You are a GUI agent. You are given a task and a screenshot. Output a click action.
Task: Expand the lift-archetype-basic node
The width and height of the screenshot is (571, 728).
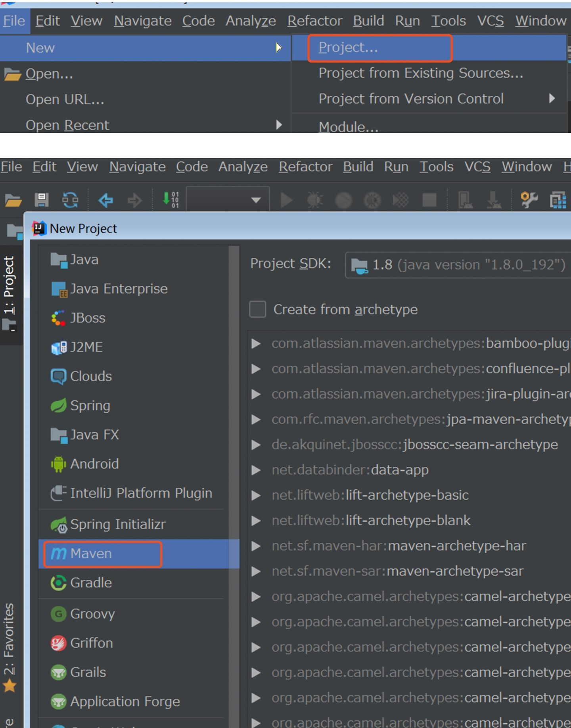[256, 495]
